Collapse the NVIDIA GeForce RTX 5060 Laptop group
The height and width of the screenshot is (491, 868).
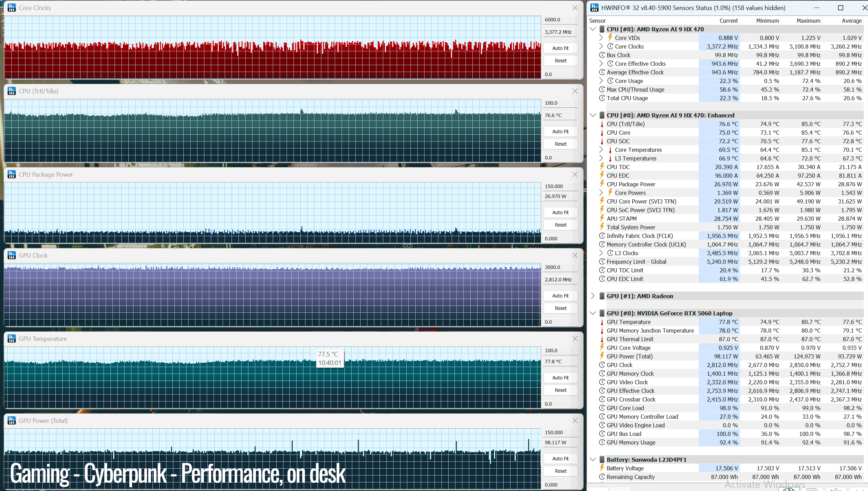click(x=593, y=313)
